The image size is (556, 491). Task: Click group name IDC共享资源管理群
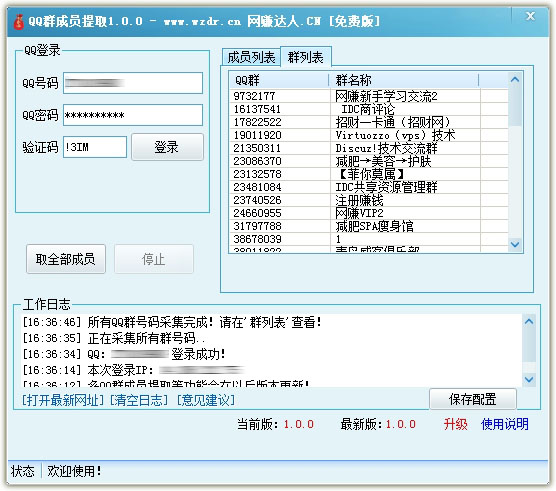pyautogui.click(x=387, y=187)
